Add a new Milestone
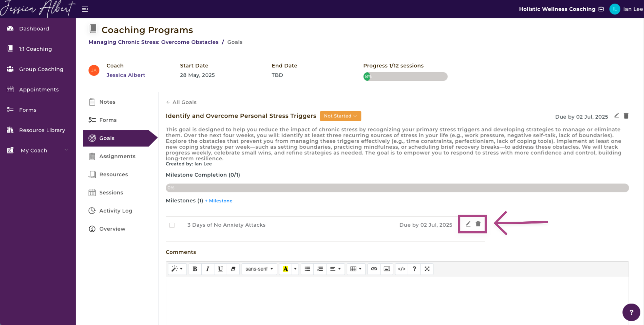The width and height of the screenshot is (644, 325). (x=219, y=201)
